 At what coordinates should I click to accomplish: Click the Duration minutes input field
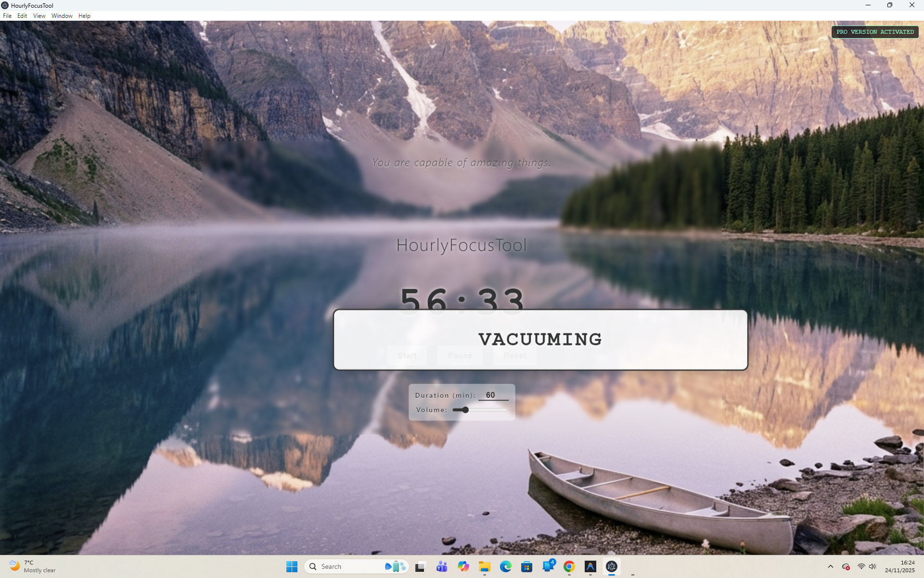click(493, 395)
